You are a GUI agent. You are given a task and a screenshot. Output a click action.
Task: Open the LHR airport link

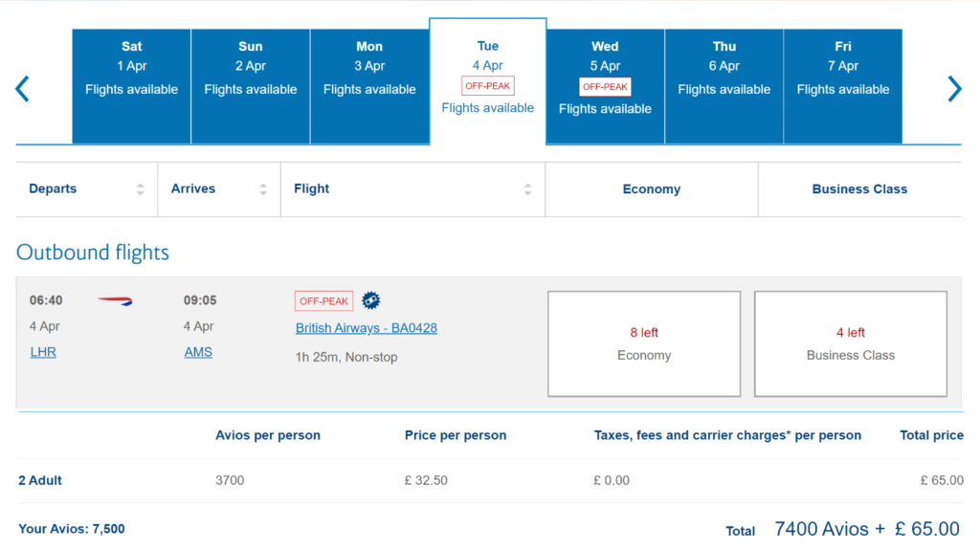pos(42,351)
